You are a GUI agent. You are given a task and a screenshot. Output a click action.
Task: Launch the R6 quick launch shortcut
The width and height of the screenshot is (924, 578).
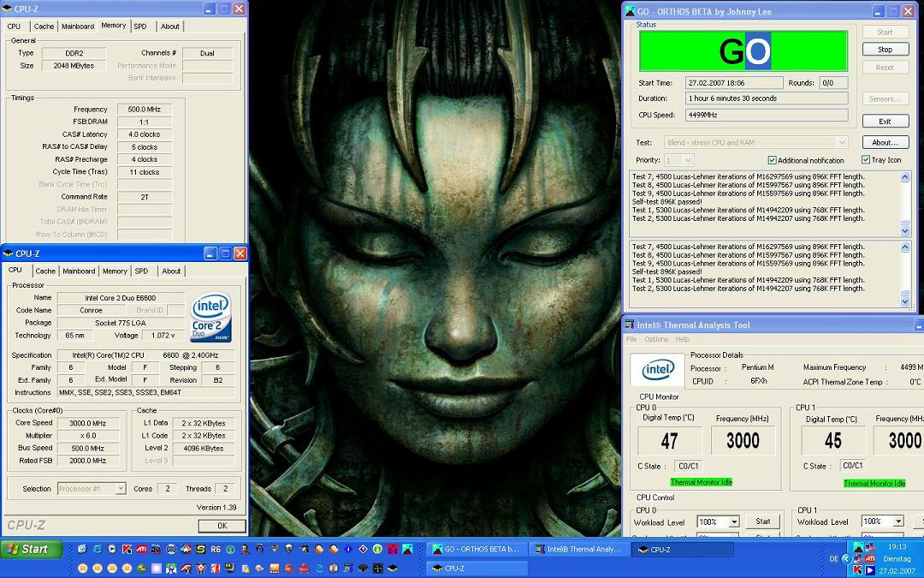coord(216,549)
